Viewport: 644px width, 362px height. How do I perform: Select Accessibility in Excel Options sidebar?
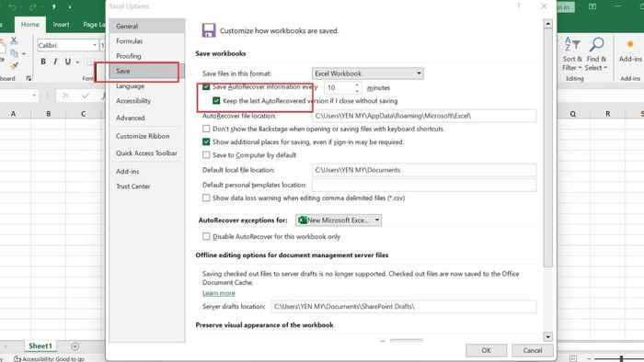pos(146,101)
